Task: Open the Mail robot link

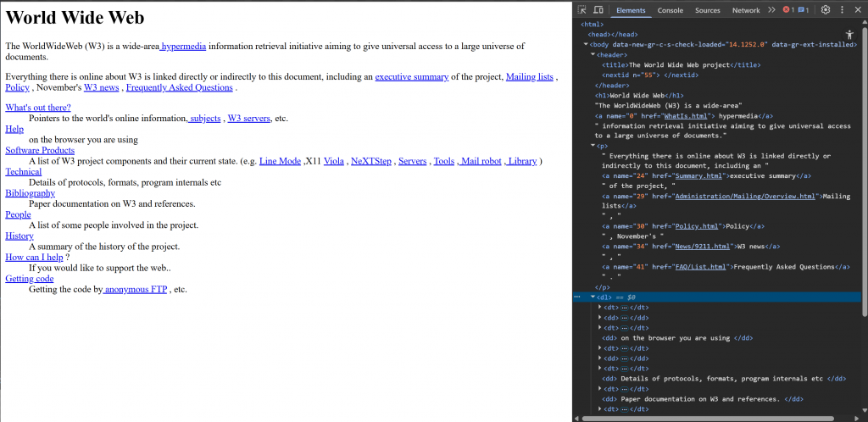Action: (480, 161)
